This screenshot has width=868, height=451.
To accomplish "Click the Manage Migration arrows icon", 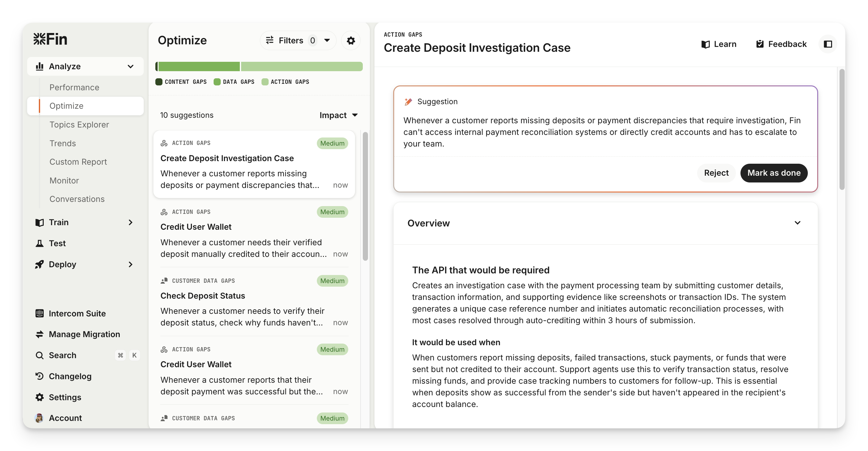I will (39, 334).
